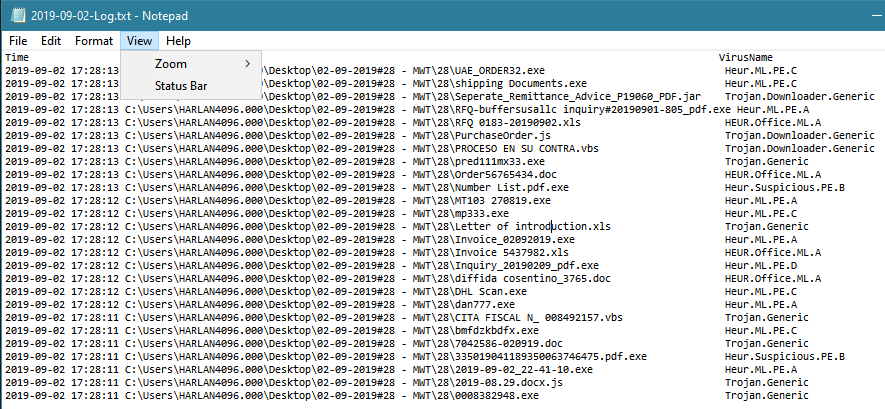Image resolution: width=885 pixels, height=409 pixels.
Task: Click HEUR.Office.ML.A on the Order56765434.doc row
Action: (x=773, y=174)
